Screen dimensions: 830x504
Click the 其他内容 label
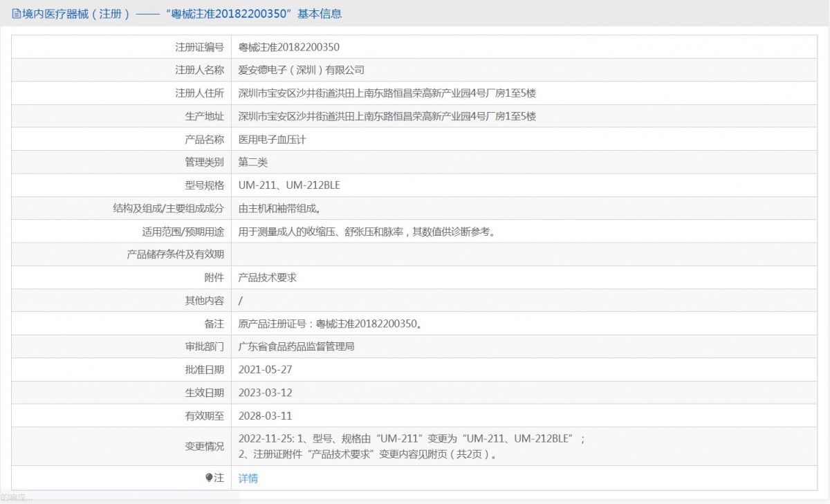205,301
